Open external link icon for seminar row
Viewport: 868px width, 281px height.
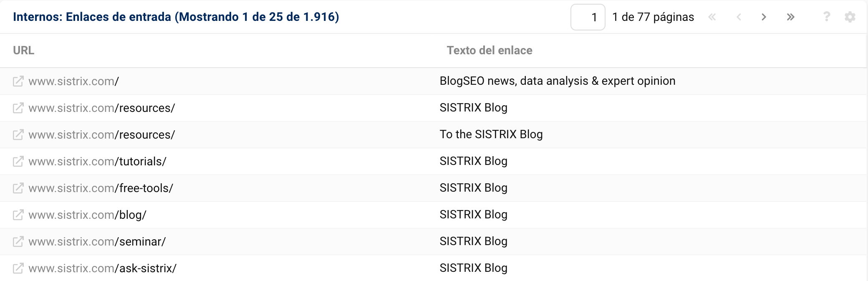pos(18,241)
